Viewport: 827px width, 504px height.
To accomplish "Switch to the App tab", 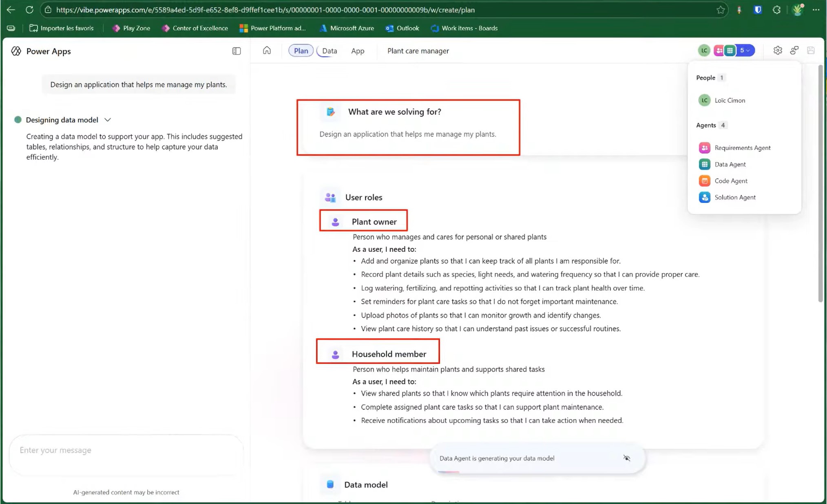I will tap(358, 51).
